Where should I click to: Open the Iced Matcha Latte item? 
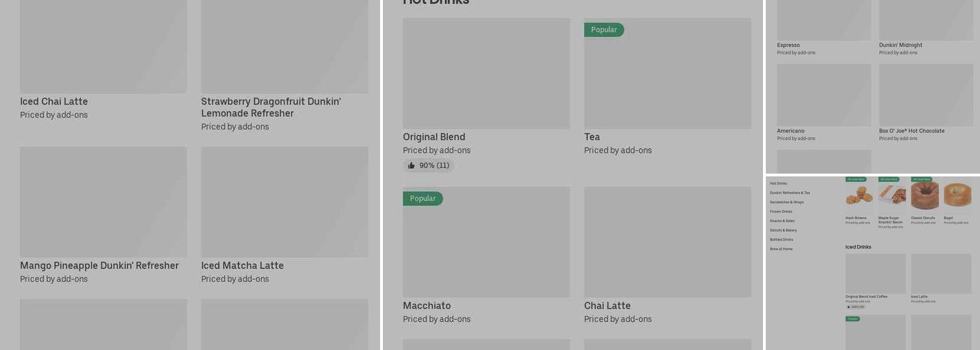coord(242,266)
